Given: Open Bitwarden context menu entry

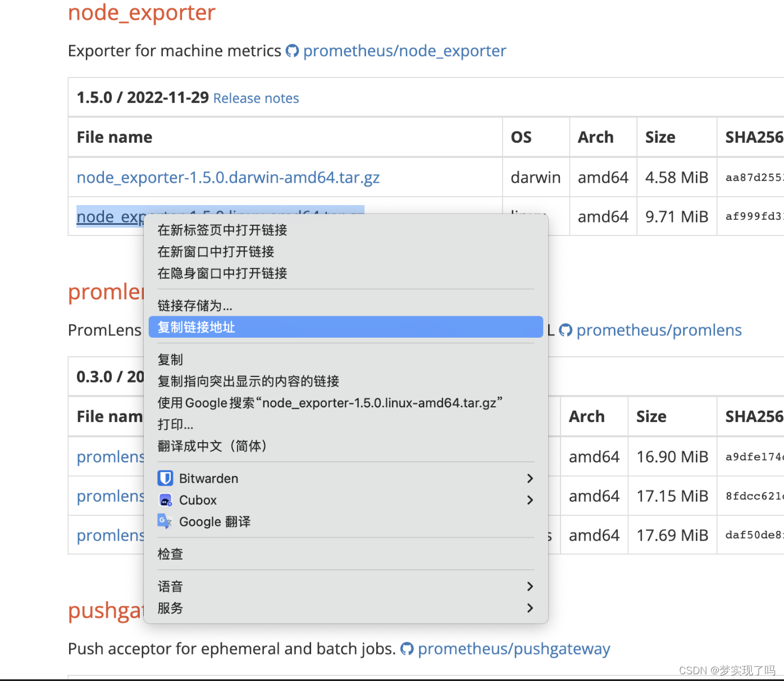Looking at the screenshot, I should pyautogui.click(x=345, y=478).
